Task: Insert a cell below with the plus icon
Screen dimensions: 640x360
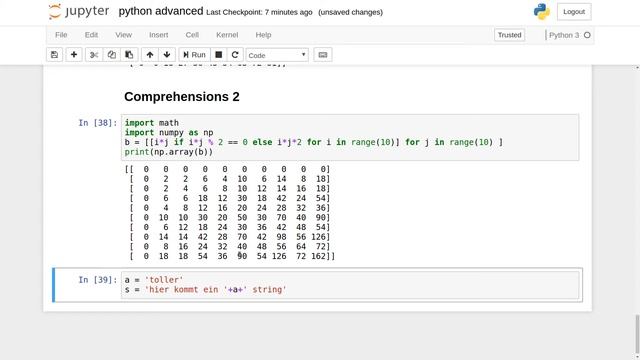Action: point(74,55)
